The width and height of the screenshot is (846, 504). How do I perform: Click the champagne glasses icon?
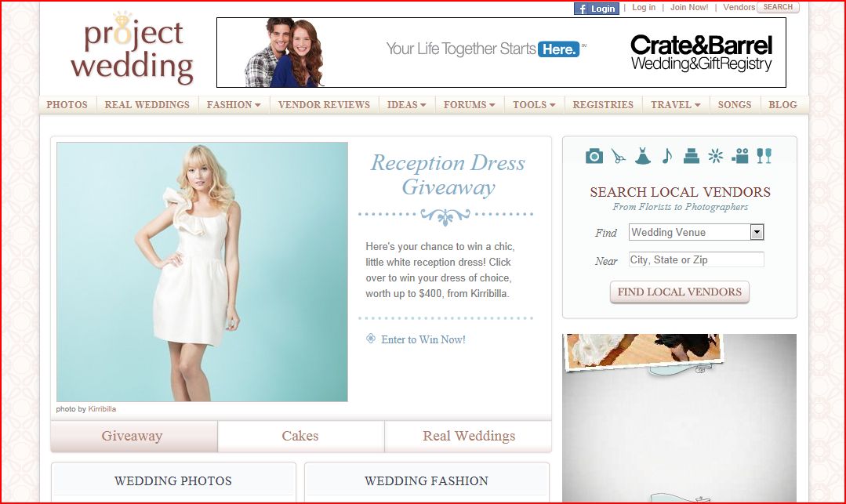(x=764, y=156)
